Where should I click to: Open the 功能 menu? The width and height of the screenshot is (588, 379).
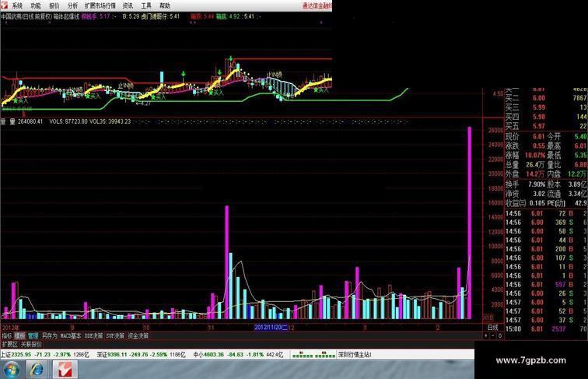[36, 5]
